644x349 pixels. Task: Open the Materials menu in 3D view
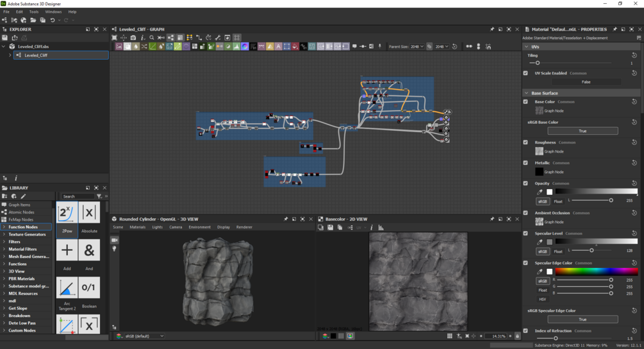click(x=137, y=227)
